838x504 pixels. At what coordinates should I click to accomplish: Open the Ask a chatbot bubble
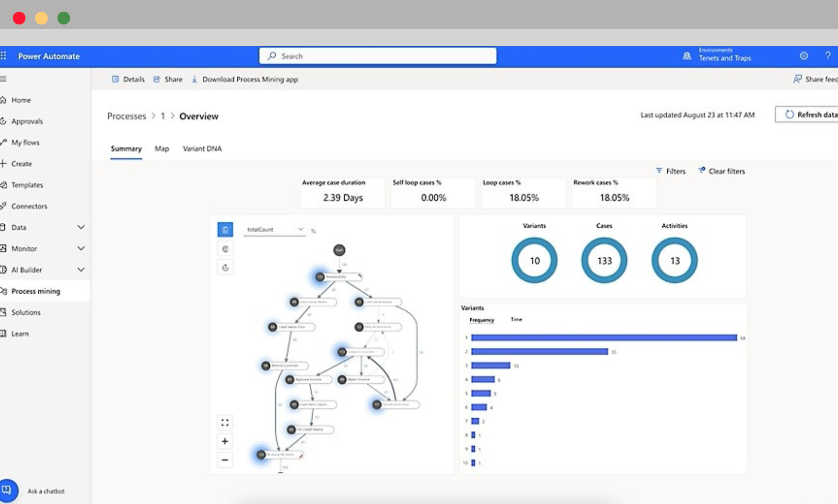9,490
